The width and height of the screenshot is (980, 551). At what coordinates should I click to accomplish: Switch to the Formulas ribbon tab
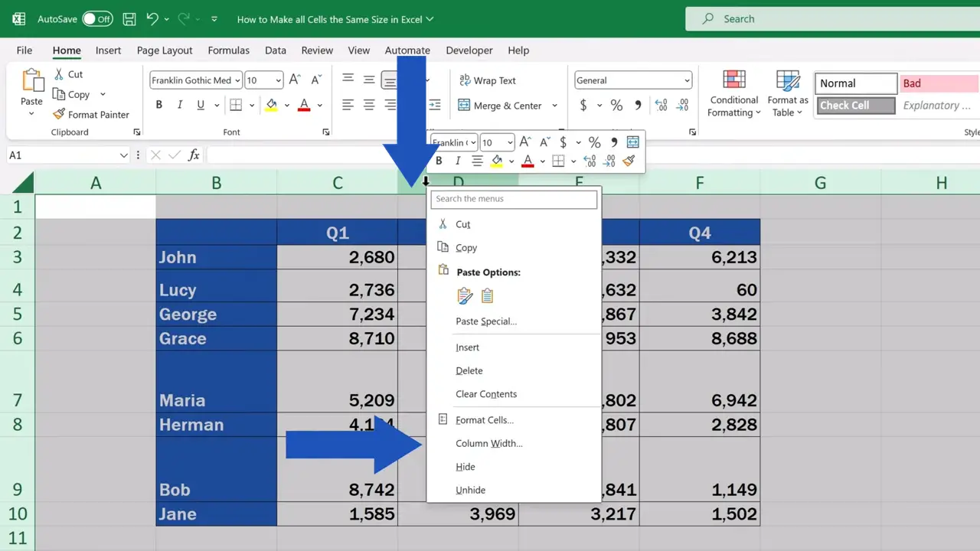click(228, 50)
